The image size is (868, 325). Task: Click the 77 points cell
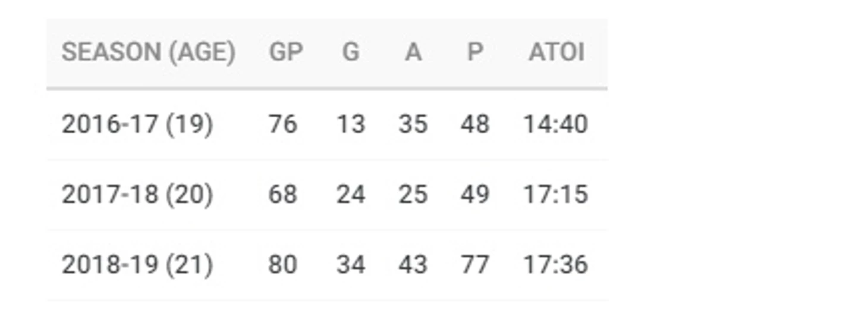[x=474, y=265]
